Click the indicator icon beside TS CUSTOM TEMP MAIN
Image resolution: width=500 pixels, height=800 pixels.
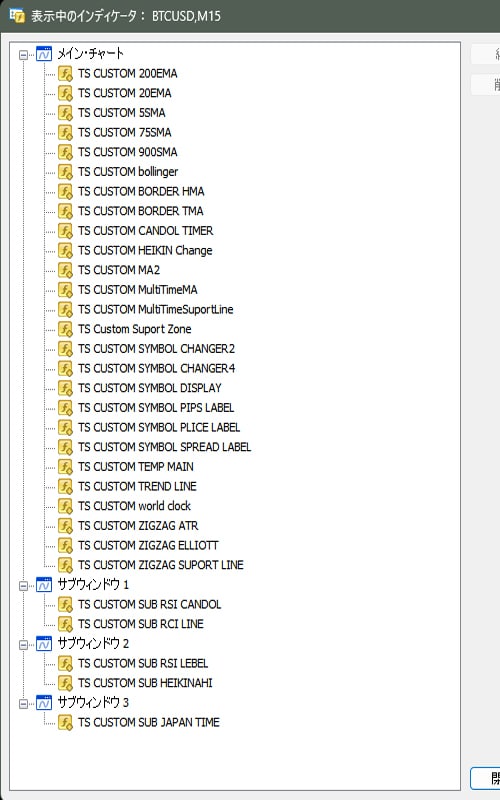pos(65,467)
